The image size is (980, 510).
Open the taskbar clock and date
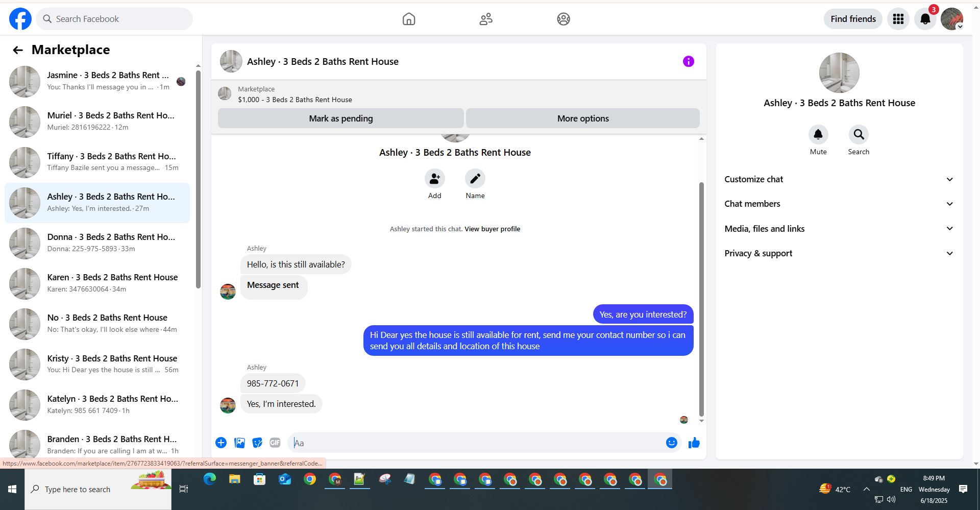[x=934, y=489]
